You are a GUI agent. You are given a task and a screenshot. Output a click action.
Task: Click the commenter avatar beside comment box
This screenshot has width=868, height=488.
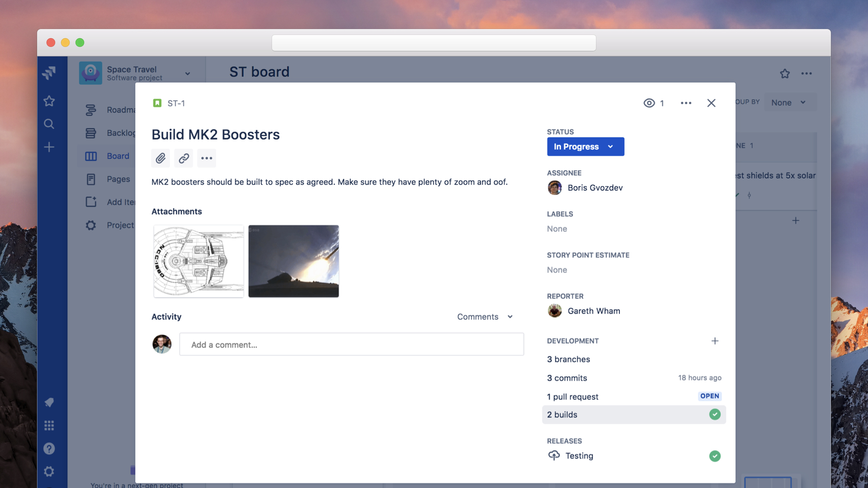[162, 344]
